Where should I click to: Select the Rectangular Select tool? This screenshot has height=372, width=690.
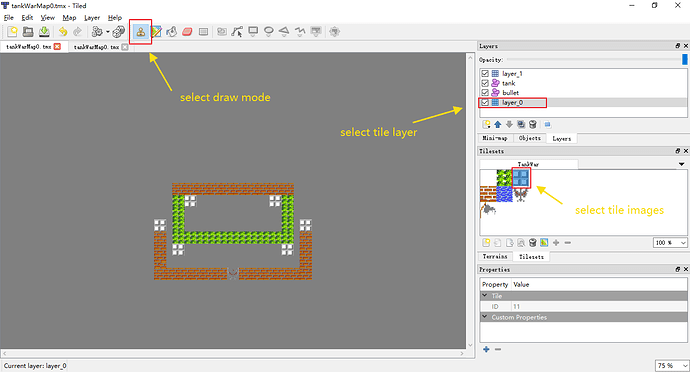(203, 32)
